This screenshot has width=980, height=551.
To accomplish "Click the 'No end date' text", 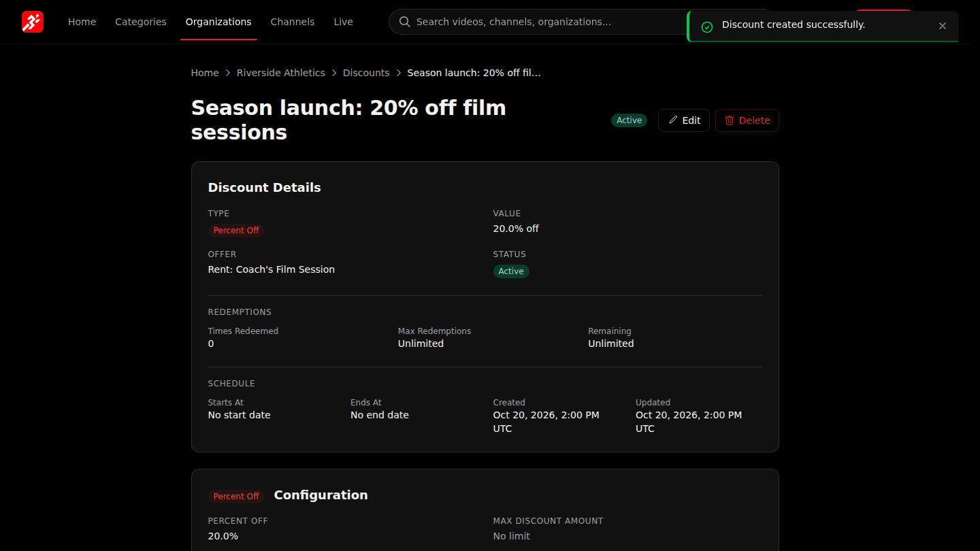I will pyautogui.click(x=380, y=415).
